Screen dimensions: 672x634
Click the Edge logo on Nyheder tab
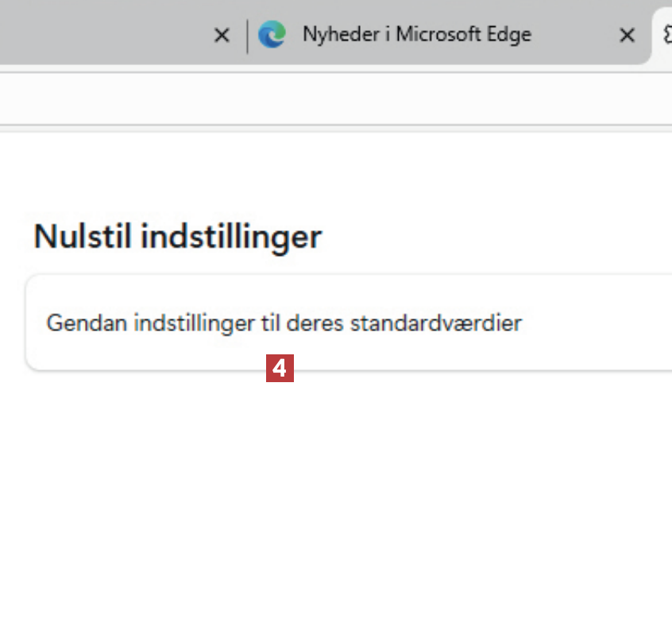[272, 35]
